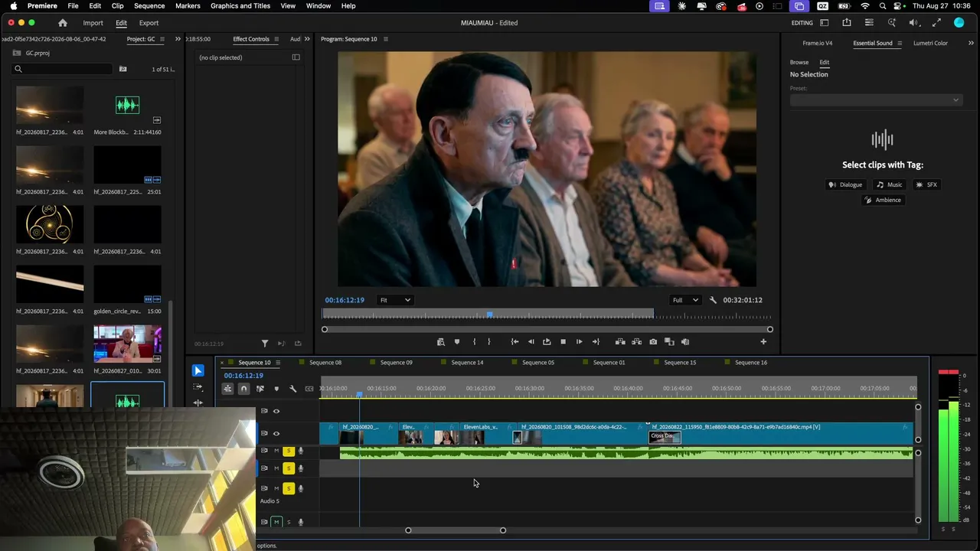Screen dimensions: 980x551
Task: Open Program monitor panel menu
Action: tap(385, 39)
